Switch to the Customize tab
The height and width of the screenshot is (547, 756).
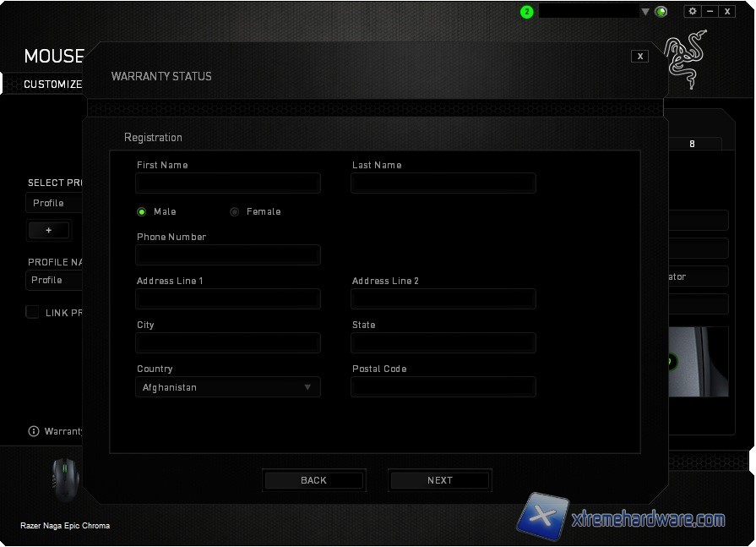point(52,85)
